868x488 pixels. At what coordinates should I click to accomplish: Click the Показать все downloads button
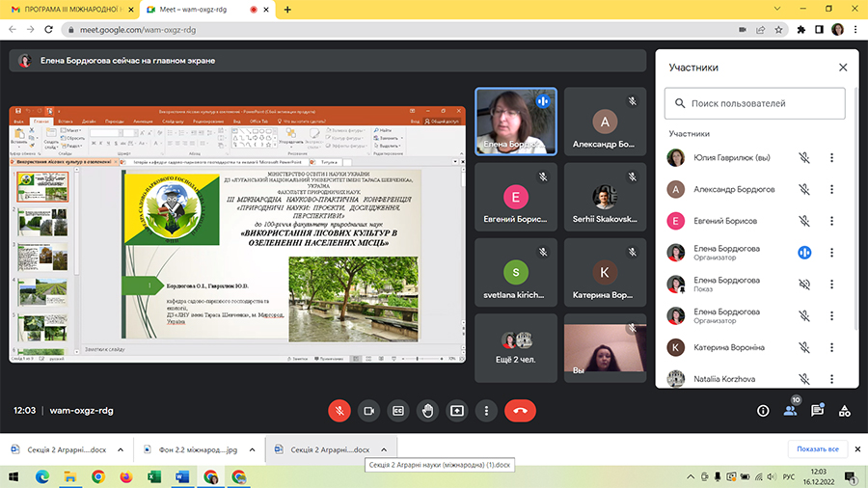819,449
